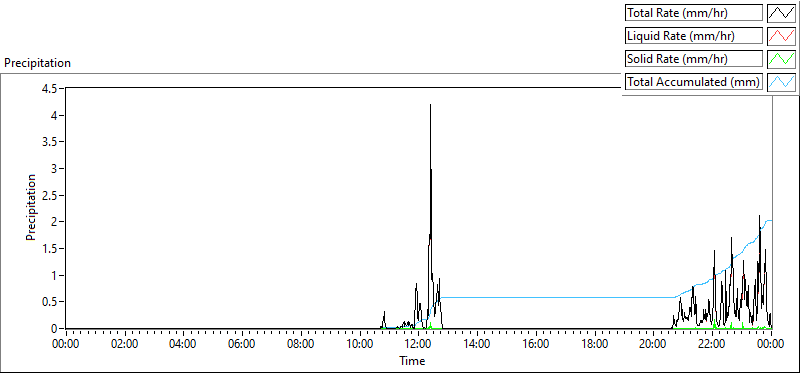Click the vertical 'Precipitation' Y-axis label
800x373 pixels.
pos(31,207)
